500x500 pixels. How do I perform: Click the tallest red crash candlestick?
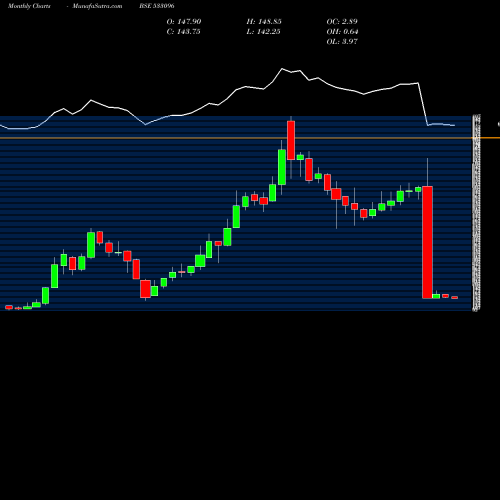(427, 242)
